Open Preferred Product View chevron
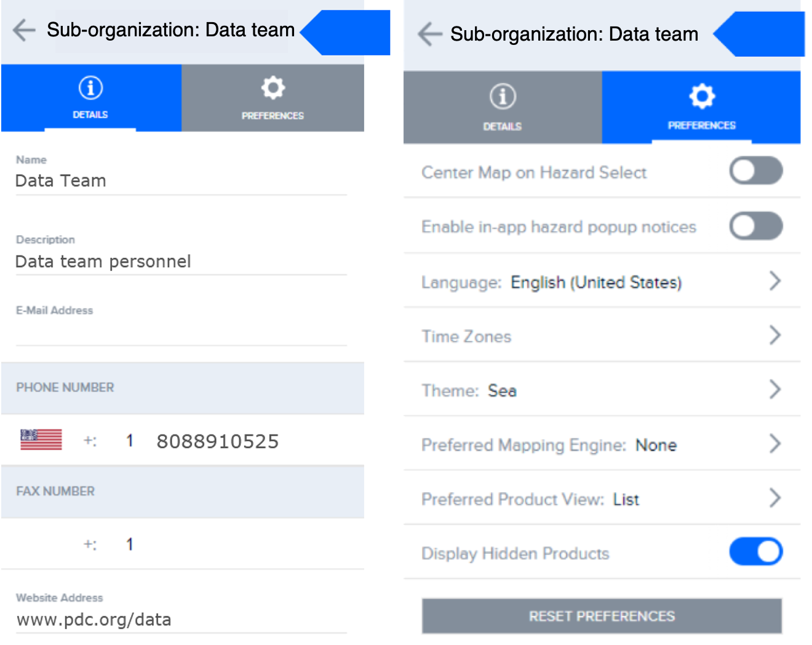Screen dimensions: 812x645 click(774, 498)
